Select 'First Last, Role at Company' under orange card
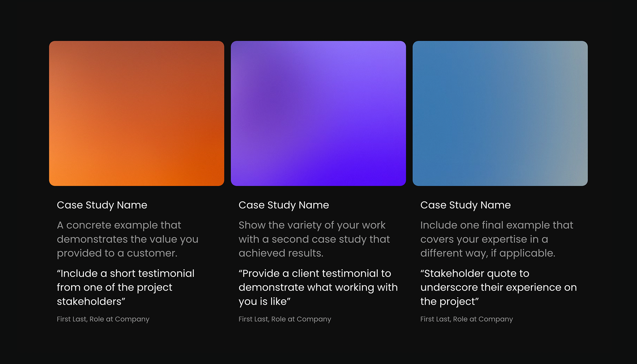The height and width of the screenshot is (364, 637). point(103,319)
